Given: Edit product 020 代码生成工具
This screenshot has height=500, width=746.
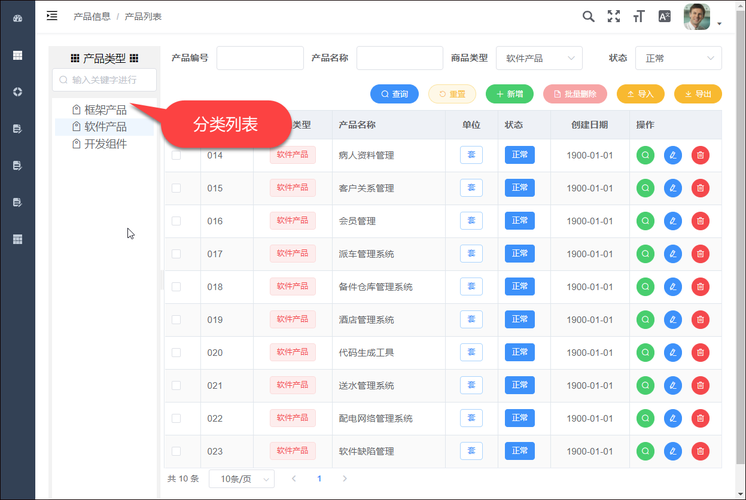Looking at the screenshot, I should click(x=673, y=353).
